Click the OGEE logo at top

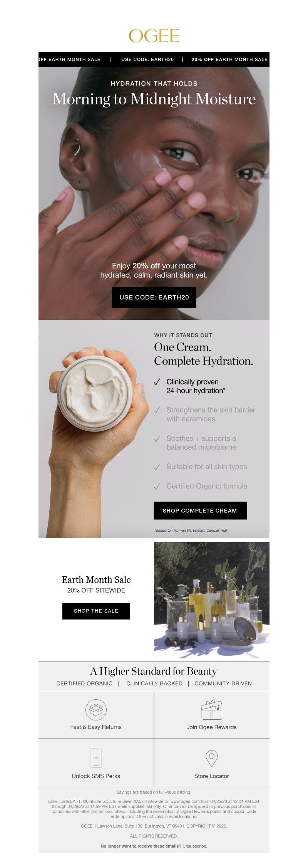[154, 36]
